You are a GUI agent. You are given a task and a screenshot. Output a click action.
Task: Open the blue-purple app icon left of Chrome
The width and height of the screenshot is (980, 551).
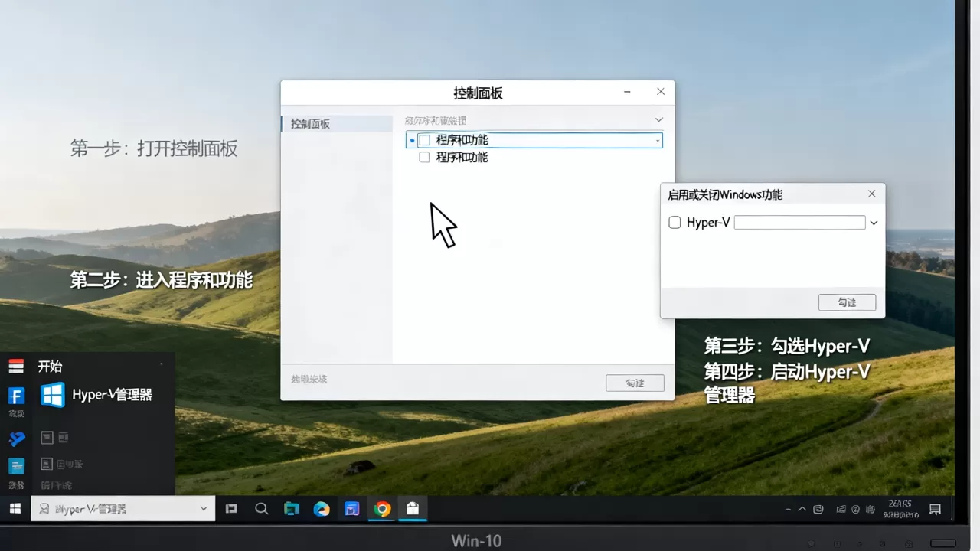tap(351, 509)
